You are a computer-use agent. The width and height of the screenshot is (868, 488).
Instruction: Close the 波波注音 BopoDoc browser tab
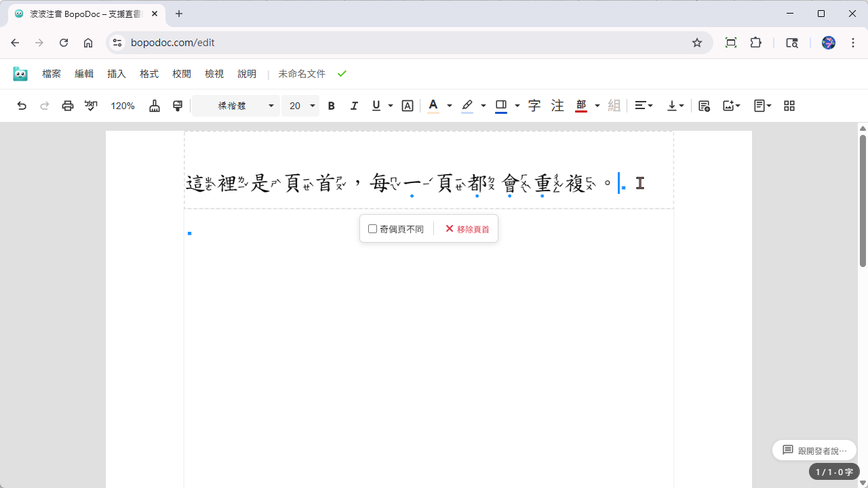pos(155,14)
